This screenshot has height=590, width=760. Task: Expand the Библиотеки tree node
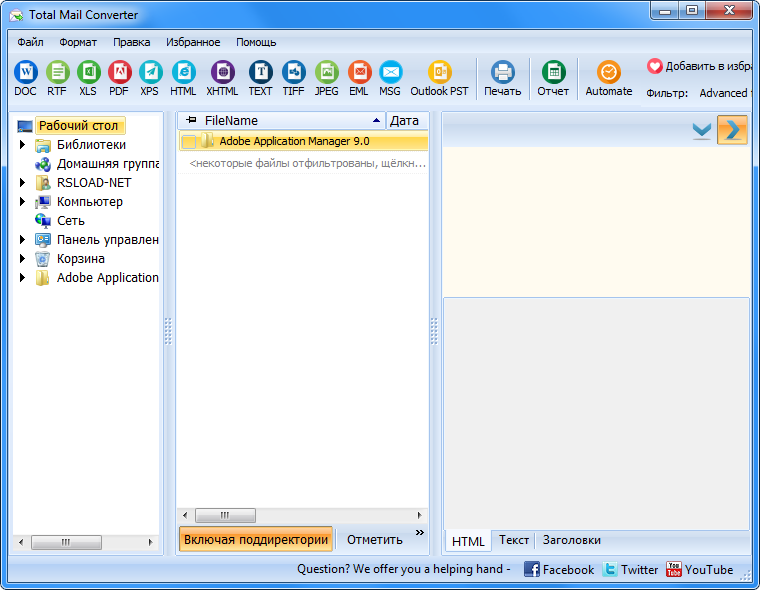pyautogui.click(x=23, y=145)
